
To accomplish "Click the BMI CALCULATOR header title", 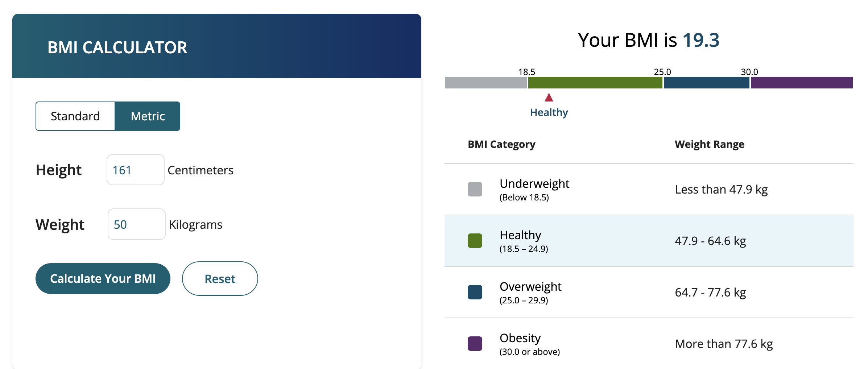I will [x=117, y=47].
